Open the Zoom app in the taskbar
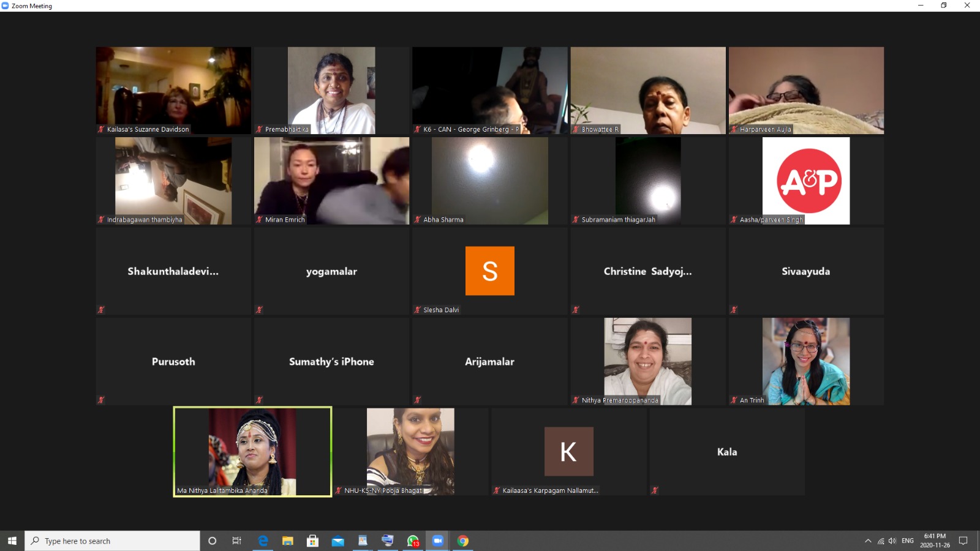 click(x=437, y=541)
